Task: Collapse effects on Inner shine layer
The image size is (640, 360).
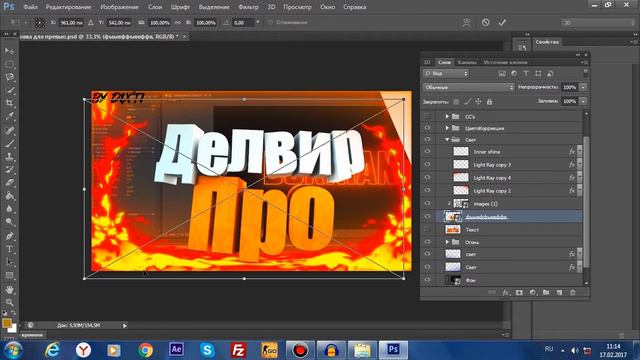Action: 579,151
